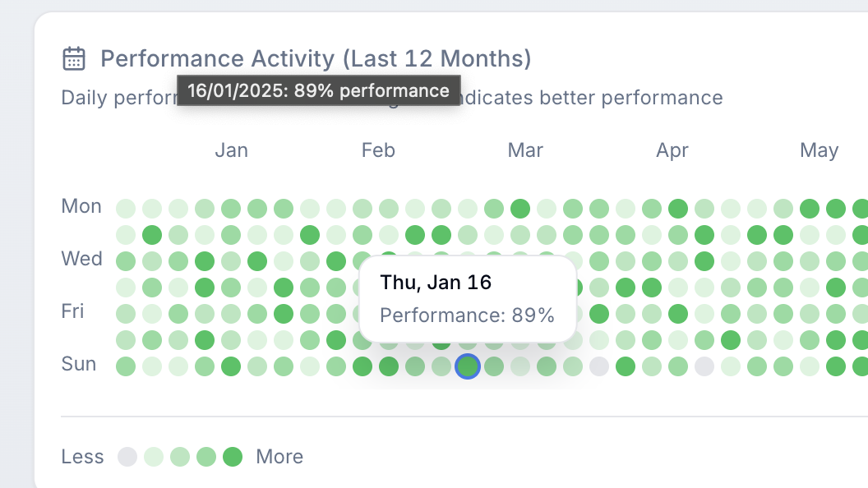This screenshot has width=868, height=488.
Task: Choose the lightest green legend swatch next to gray
Action: [154, 457]
